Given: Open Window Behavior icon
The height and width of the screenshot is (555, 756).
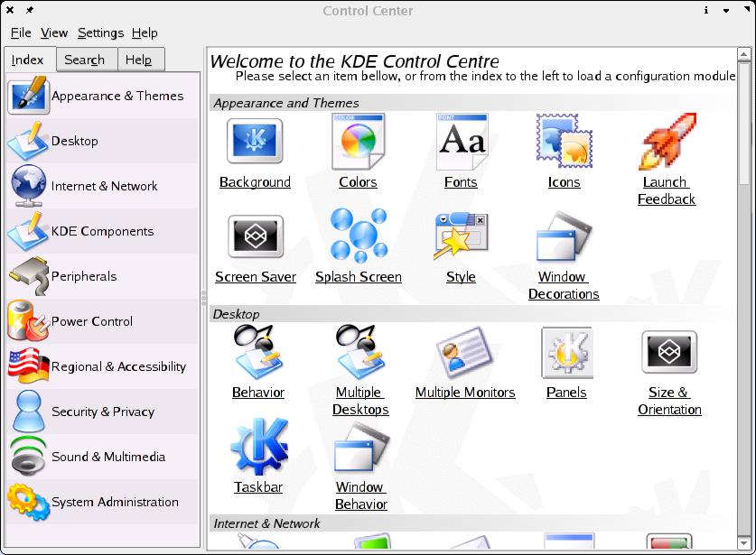Looking at the screenshot, I should tap(361, 447).
